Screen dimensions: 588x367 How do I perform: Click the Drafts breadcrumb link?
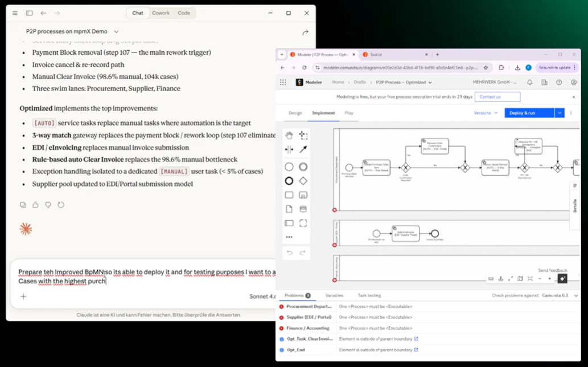[360, 82]
